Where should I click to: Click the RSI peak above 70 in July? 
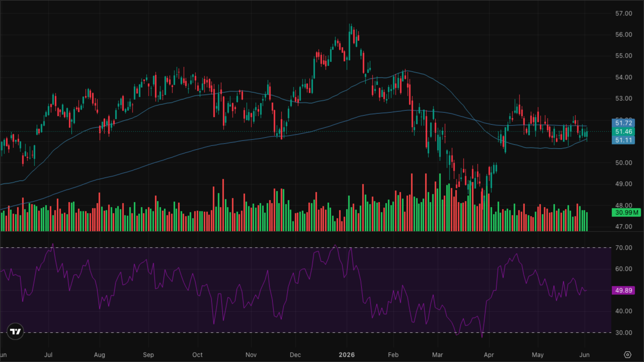click(x=53, y=244)
